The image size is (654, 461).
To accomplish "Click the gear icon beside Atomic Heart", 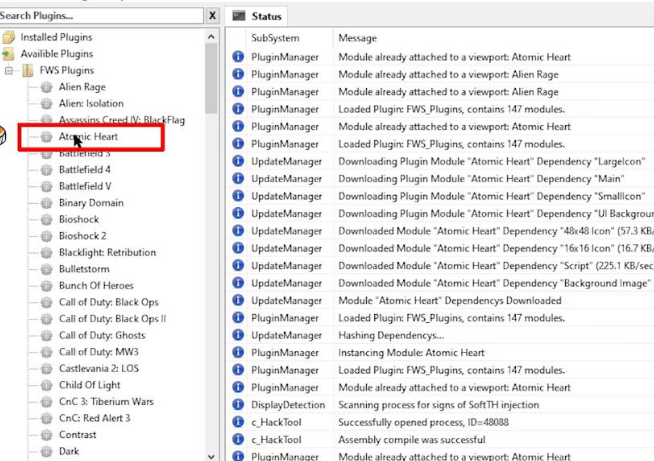I will click(47, 136).
